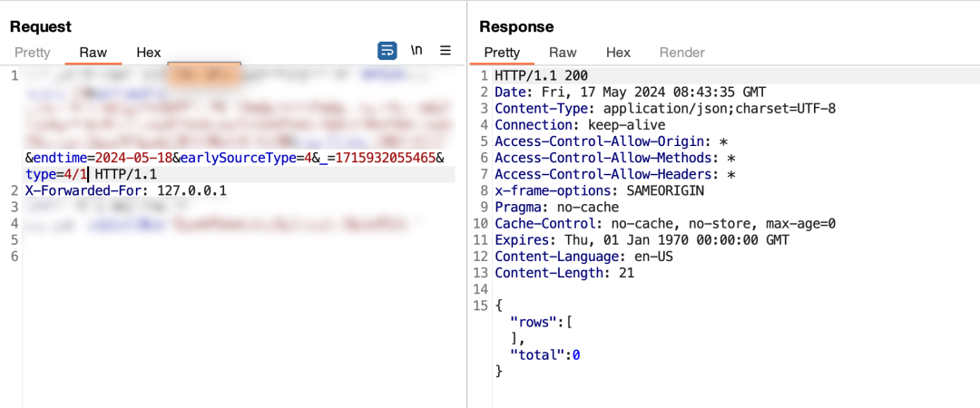Open the Hex tab in Response panel
This screenshot has height=408, width=980.
click(618, 53)
